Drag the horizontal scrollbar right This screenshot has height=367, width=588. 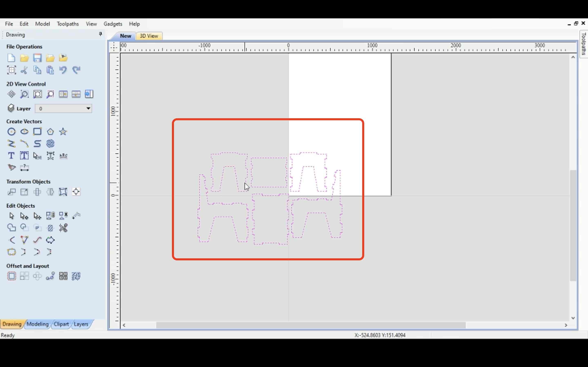pos(566,324)
